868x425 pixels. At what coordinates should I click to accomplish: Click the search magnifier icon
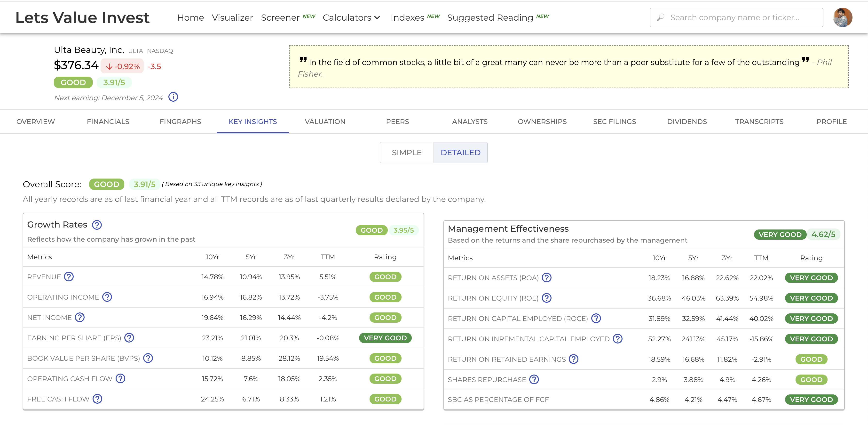coord(660,17)
